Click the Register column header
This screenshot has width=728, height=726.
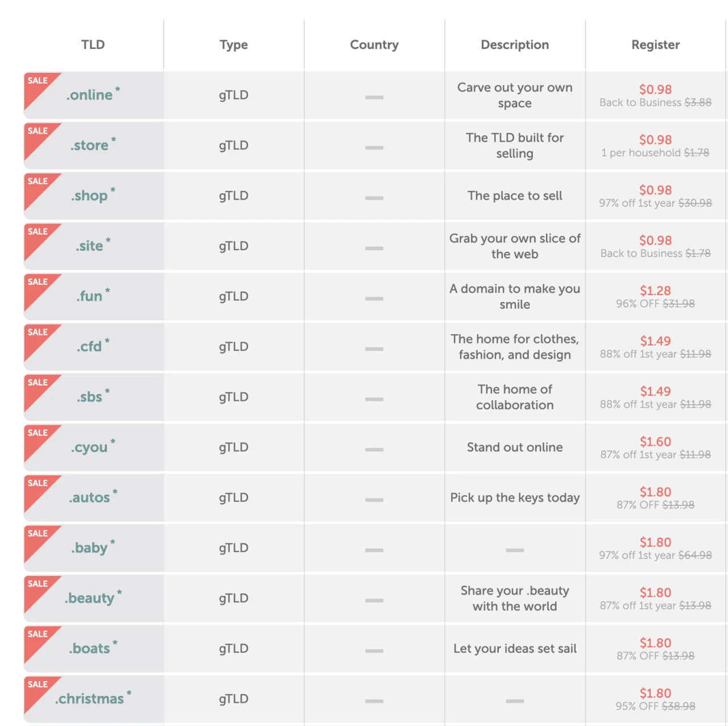pos(655,45)
